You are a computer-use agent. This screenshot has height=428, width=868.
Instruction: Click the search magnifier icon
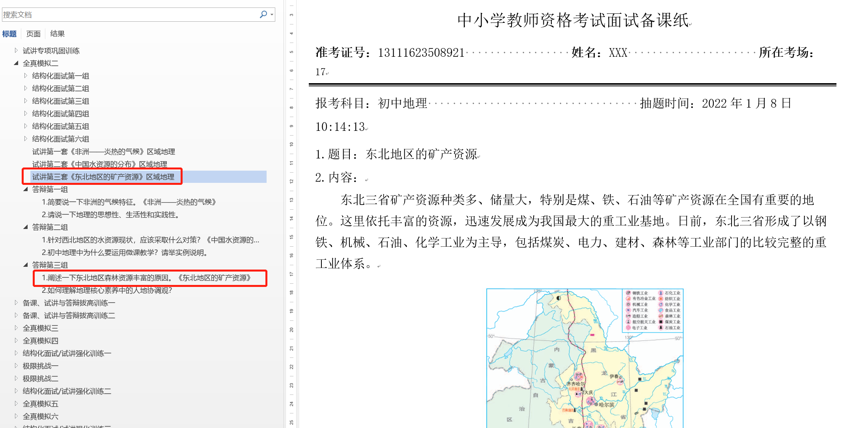tap(263, 14)
